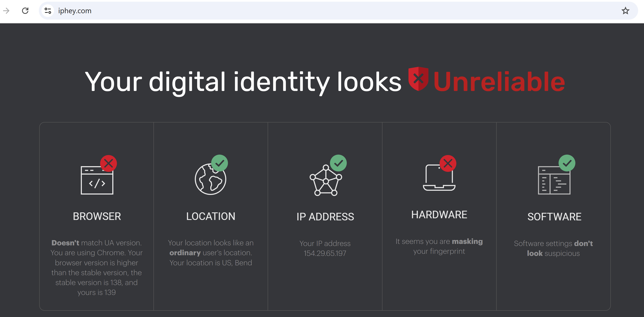
Task: Click the IP Address network icon
Action: tap(326, 181)
